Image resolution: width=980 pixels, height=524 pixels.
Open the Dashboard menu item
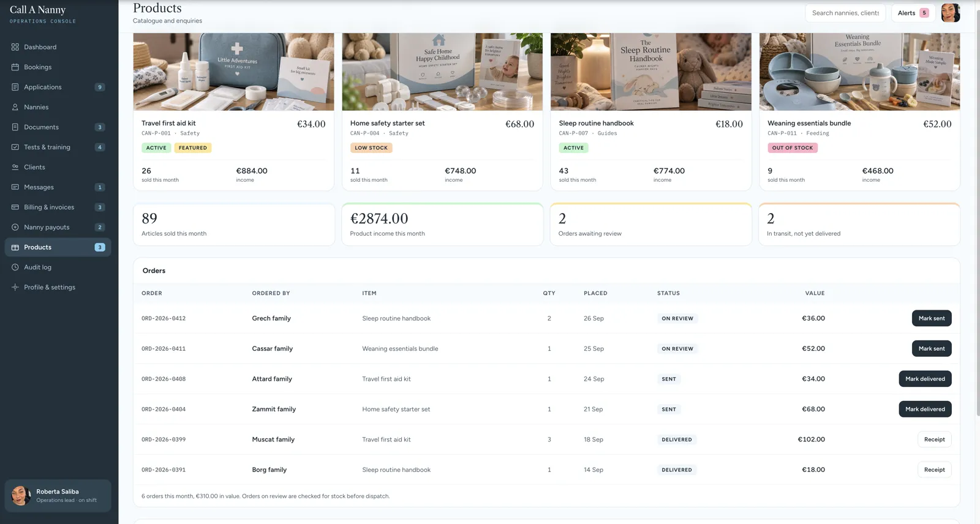(58, 47)
